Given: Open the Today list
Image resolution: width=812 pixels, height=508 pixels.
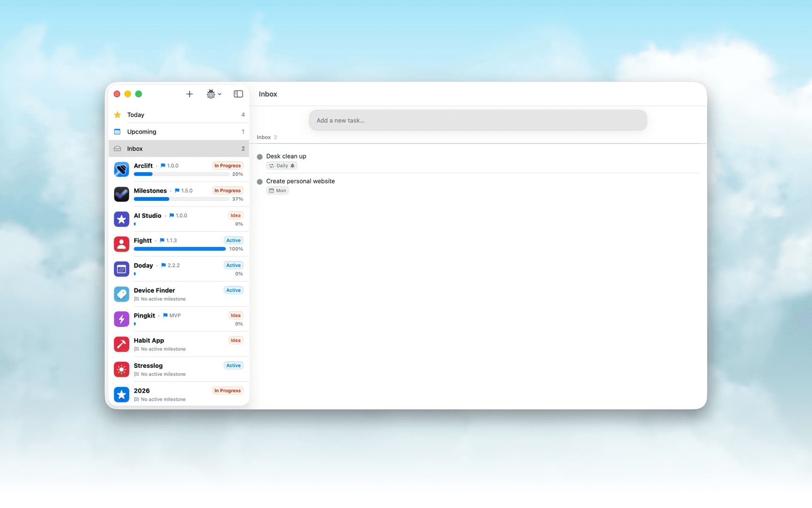Looking at the screenshot, I should point(179,115).
